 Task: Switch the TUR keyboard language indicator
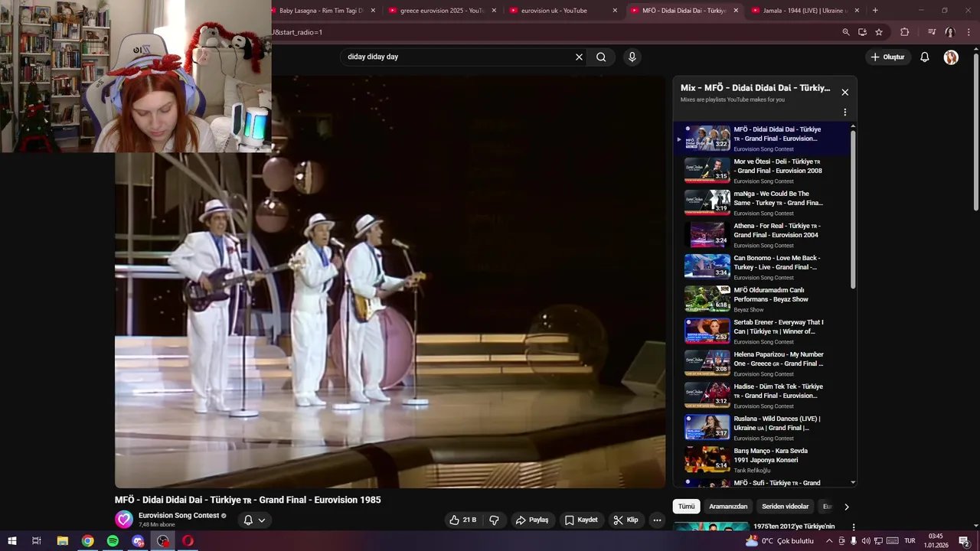[x=910, y=541]
